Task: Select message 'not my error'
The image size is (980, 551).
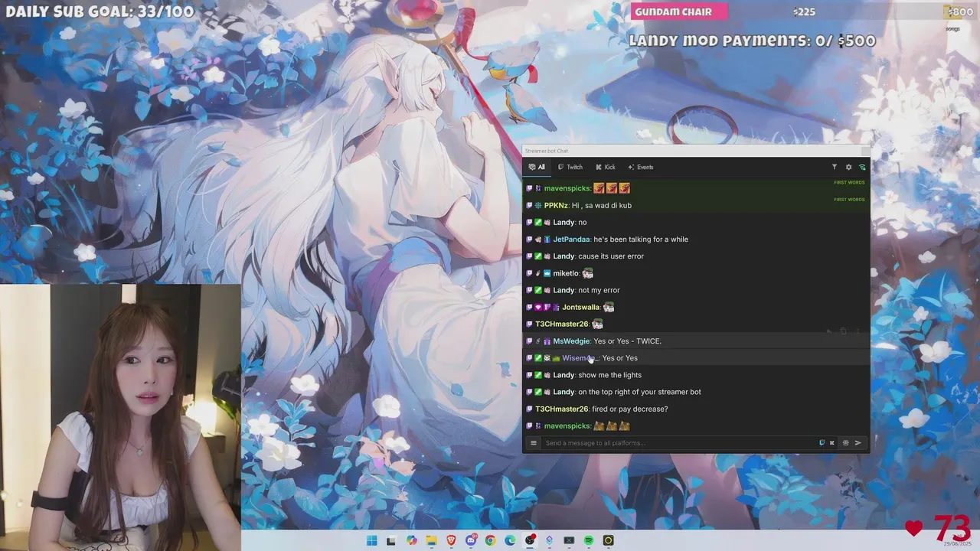Action: [599, 290]
